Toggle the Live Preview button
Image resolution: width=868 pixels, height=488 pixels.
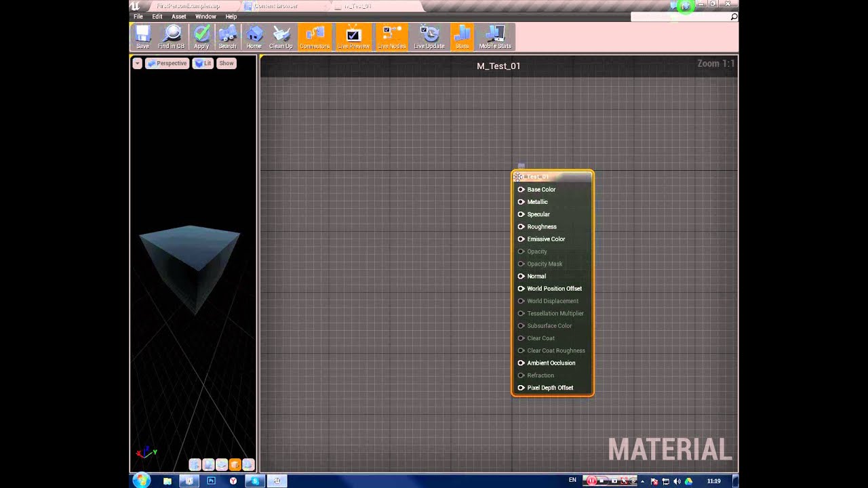click(x=353, y=37)
